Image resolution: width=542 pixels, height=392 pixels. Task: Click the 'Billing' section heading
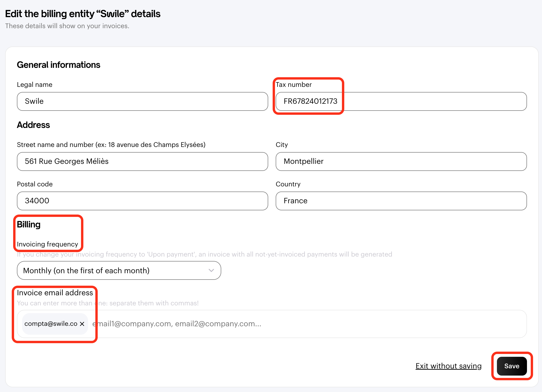click(29, 225)
